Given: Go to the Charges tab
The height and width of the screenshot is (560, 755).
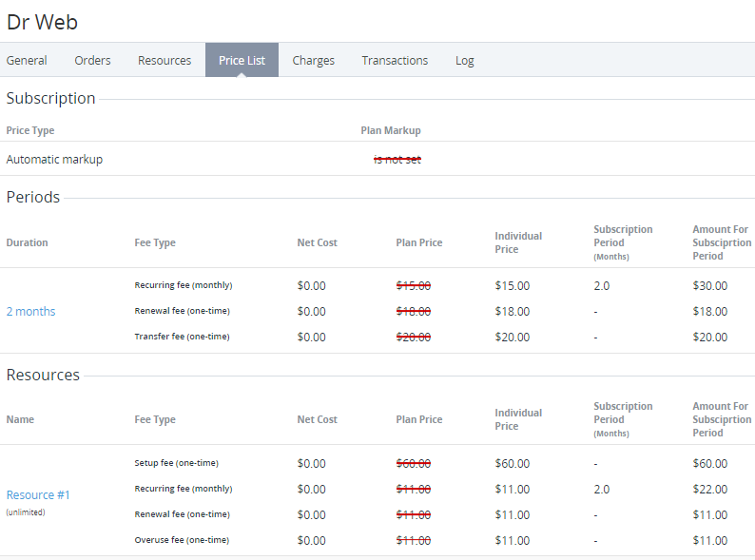Looking at the screenshot, I should tap(313, 60).
